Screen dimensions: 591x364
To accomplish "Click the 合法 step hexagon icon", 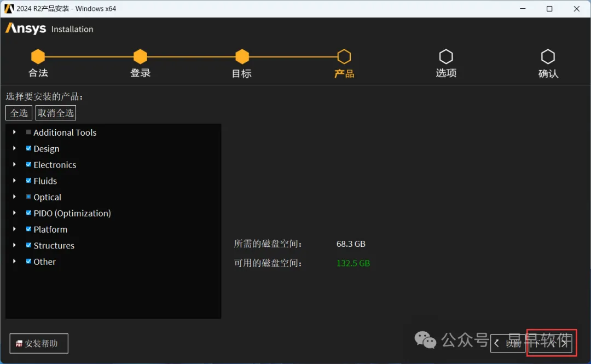I will 38,56.
